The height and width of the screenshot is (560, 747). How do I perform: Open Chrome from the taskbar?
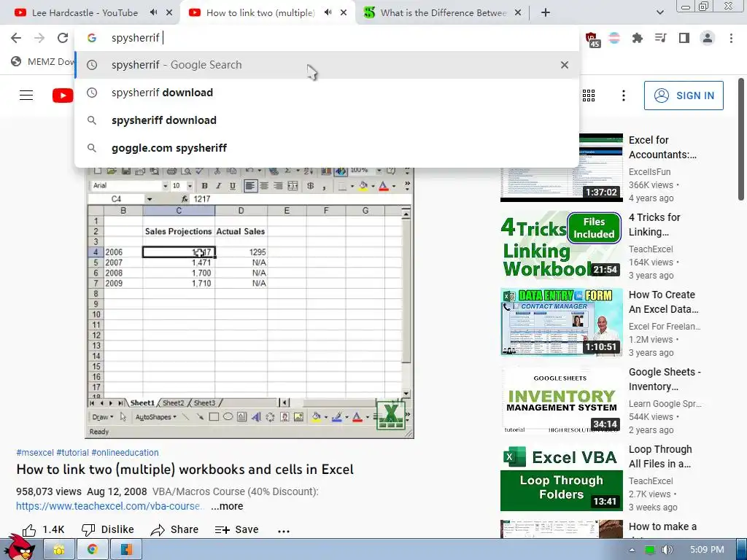click(93, 550)
